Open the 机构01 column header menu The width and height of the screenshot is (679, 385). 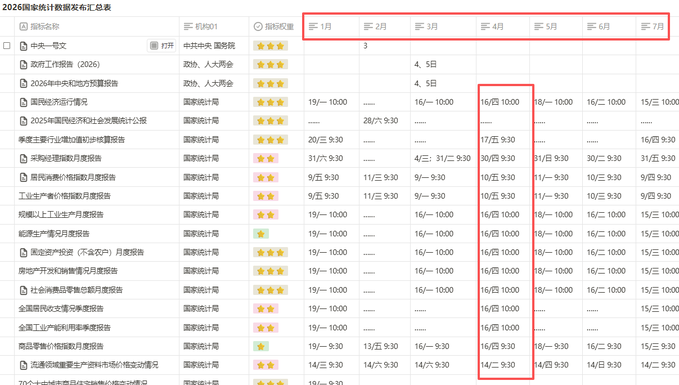[x=214, y=26]
